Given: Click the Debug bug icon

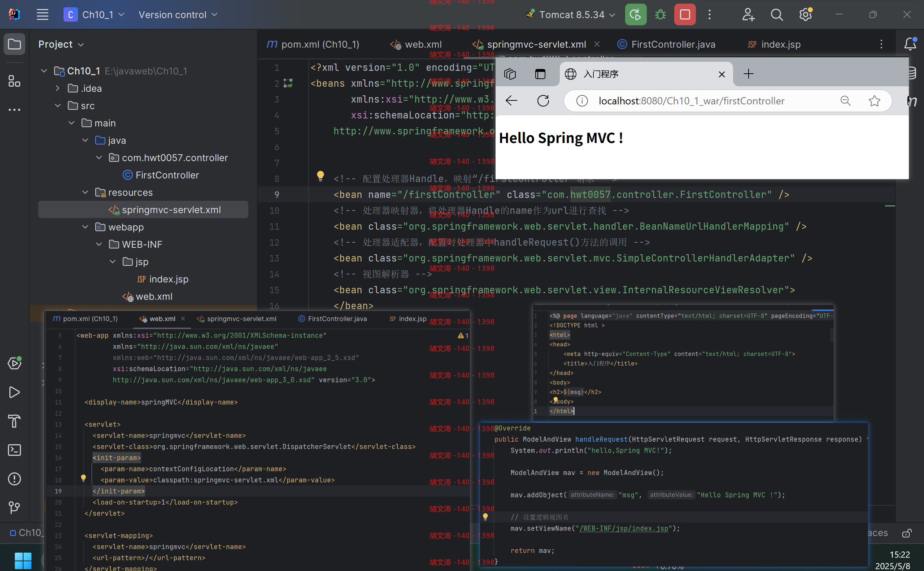Looking at the screenshot, I should click(660, 15).
